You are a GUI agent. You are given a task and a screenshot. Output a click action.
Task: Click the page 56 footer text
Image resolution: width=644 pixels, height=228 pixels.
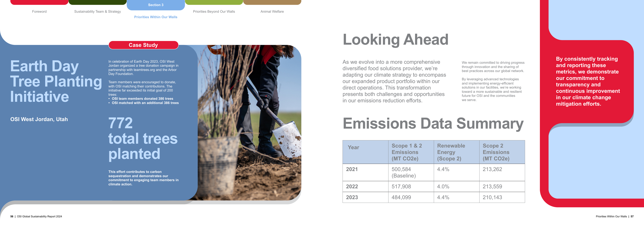tap(36, 216)
